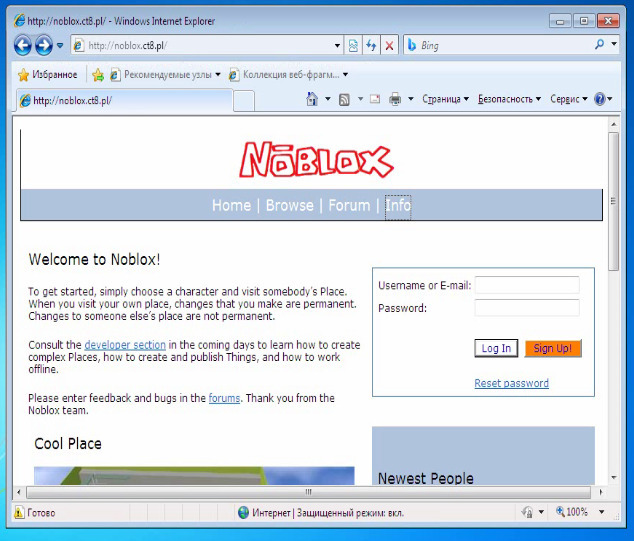This screenshot has height=541, width=634.
Task: Click the Home page house icon
Action: 312,99
